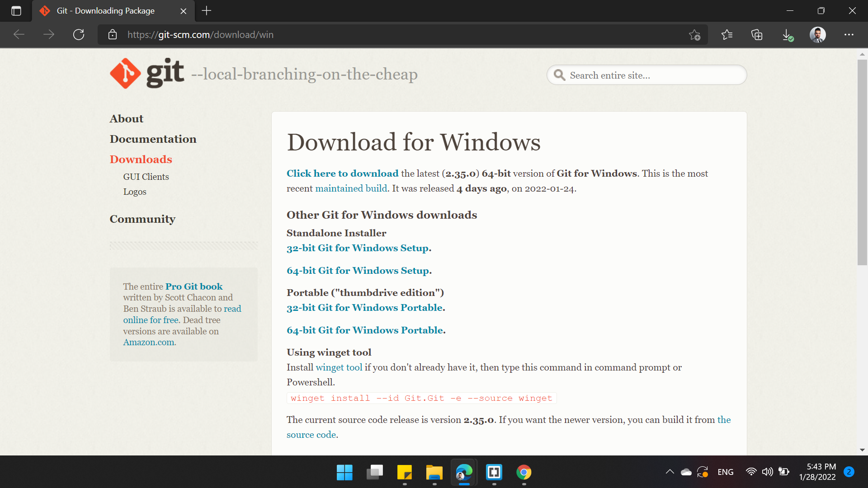This screenshot has height=488, width=868.
Task: Open the Downloads section
Action: point(141,159)
